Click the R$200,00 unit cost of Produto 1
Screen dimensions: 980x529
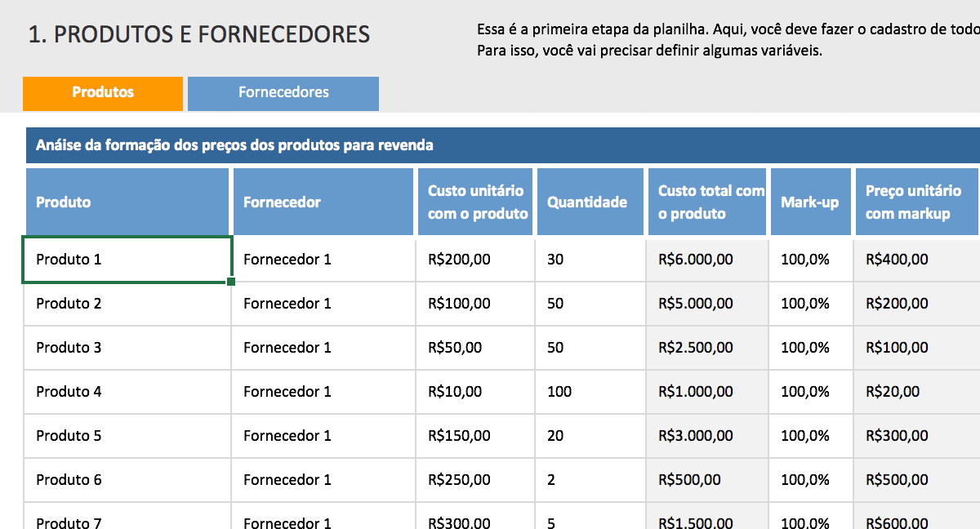click(x=474, y=259)
